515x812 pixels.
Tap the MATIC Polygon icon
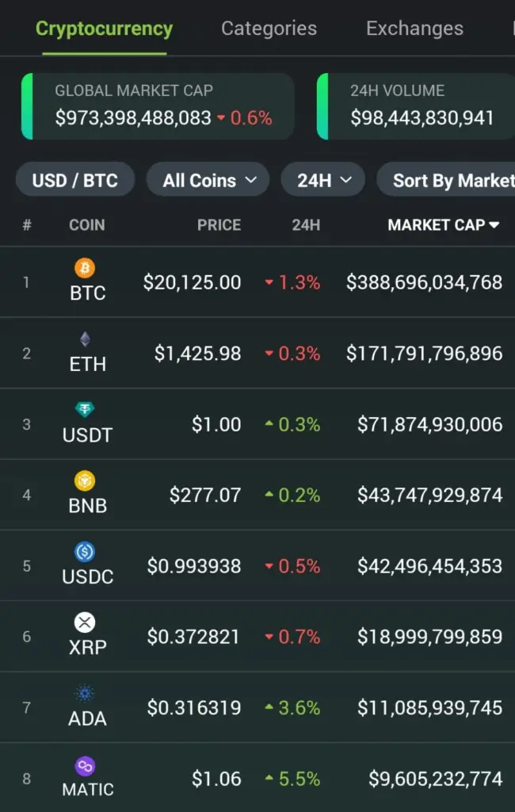click(x=85, y=766)
